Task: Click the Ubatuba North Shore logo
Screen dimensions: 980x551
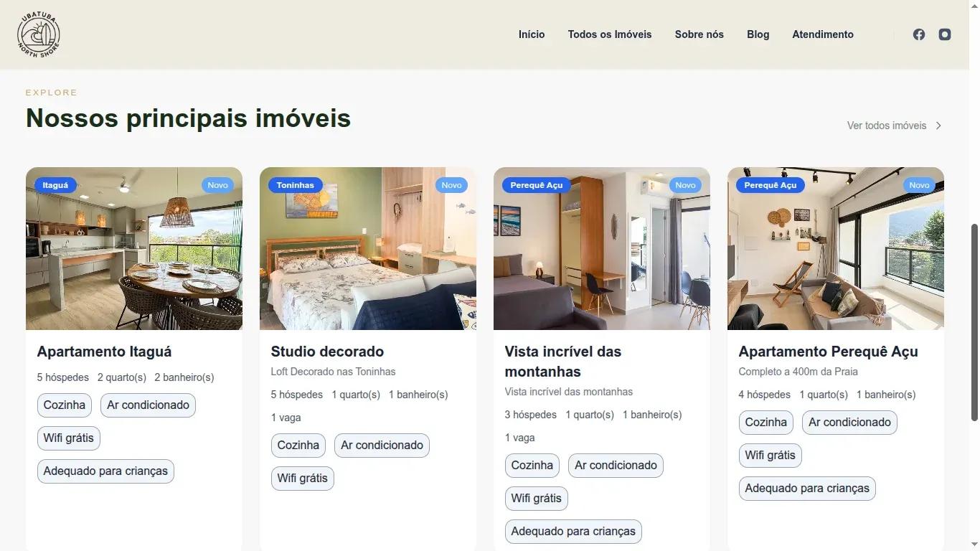Action: pyautogui.click(x=39, y=34)
